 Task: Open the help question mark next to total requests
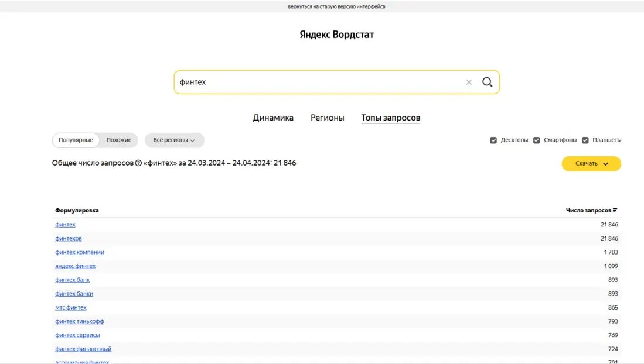coord(138,163)
